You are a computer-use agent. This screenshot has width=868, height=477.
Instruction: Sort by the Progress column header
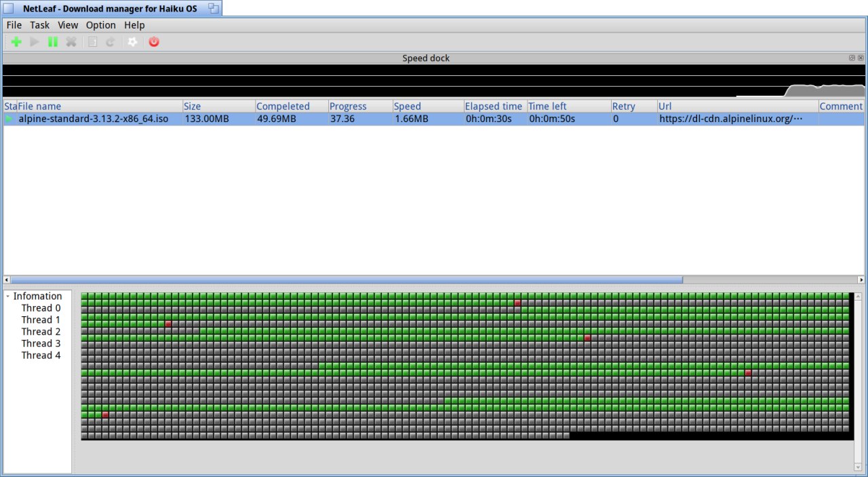click(x=361, y=107)
